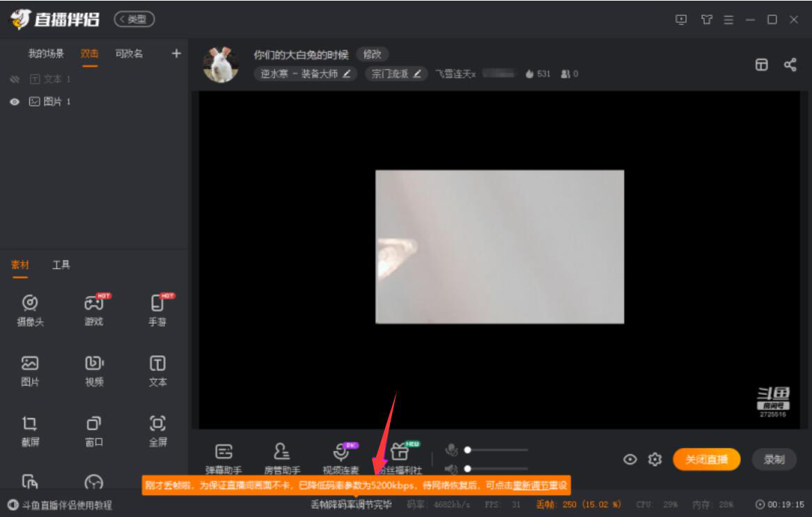Click the 内存 28% memory readout
Viewport: 812px width, 517px height.
coord(713,504)
